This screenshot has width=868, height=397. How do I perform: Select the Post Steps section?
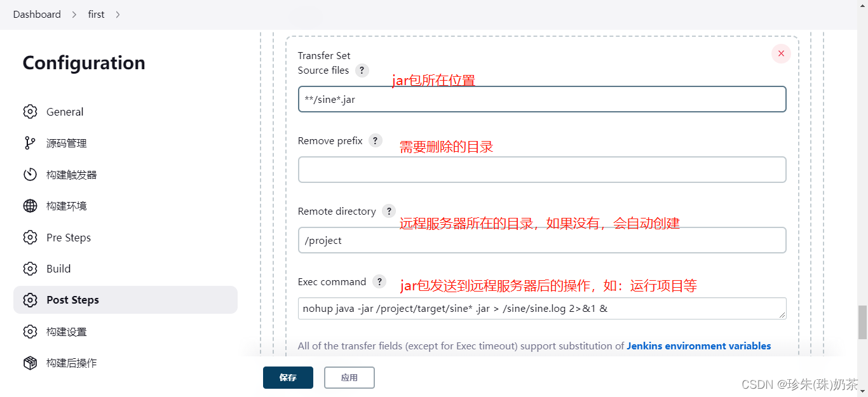[x=125, y=300]
